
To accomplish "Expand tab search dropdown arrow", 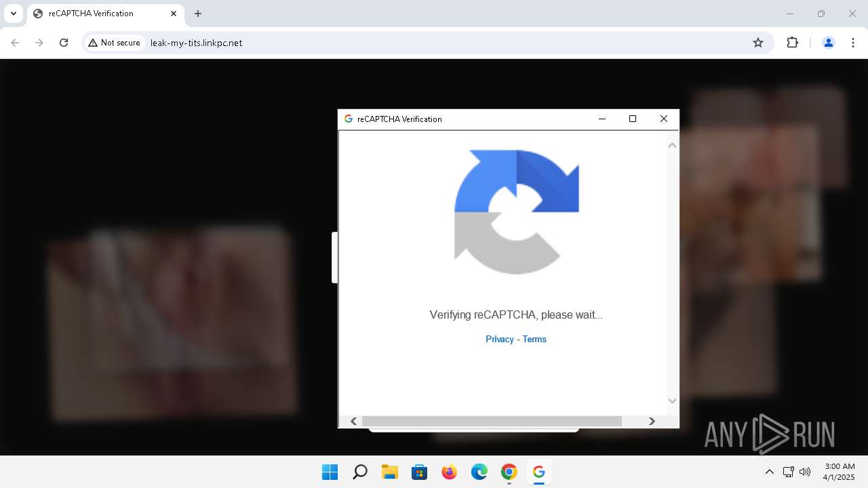I will point(14,14).
